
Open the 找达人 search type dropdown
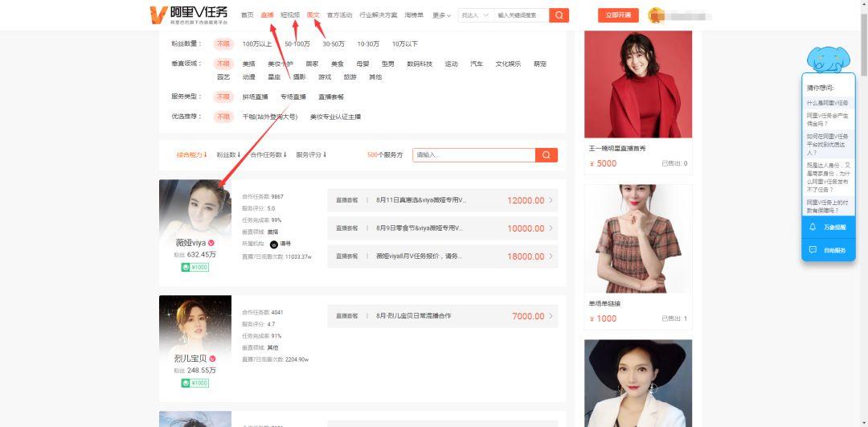click(x=477, y=15)
